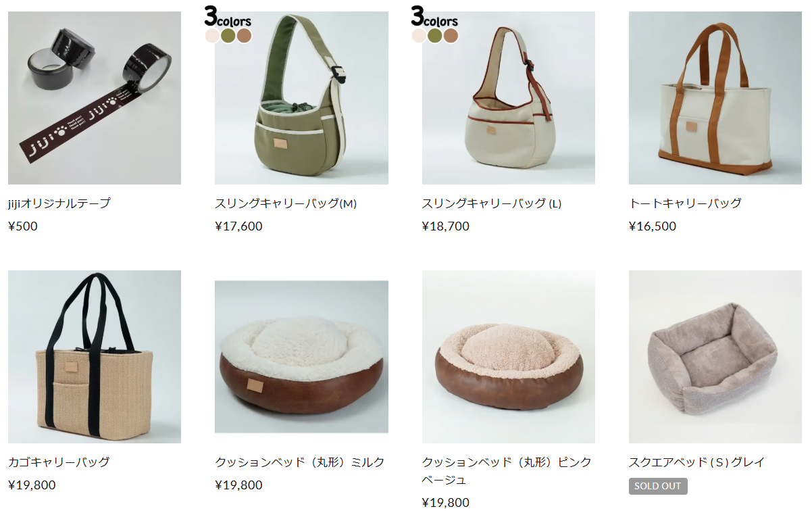Select the green swatch on sling bag (L)
This screenshot has width=812, height=515.
click(434, 36)
